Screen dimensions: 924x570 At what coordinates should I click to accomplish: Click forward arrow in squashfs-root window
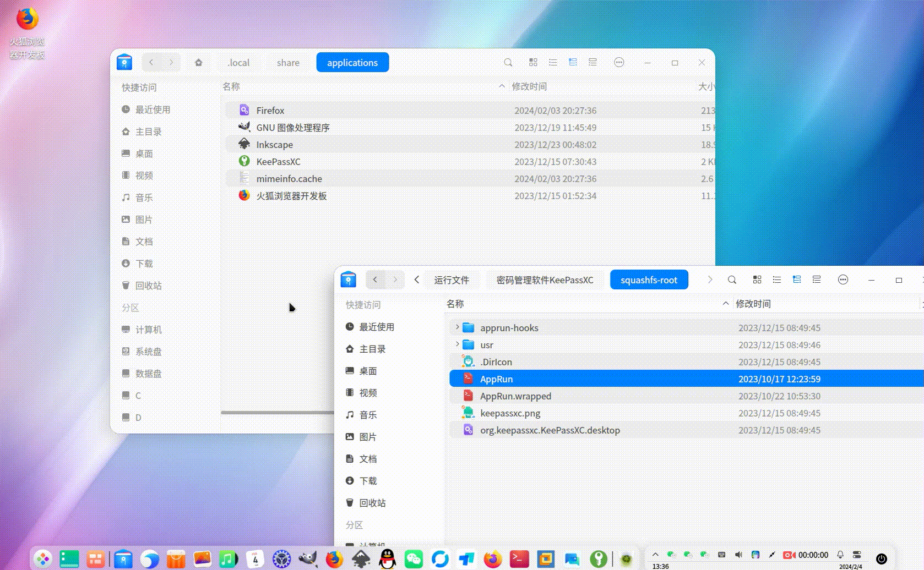tap(395, 280)
